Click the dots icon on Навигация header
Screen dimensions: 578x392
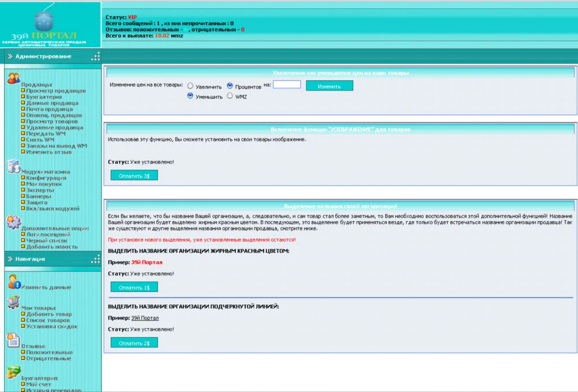[x=95, y=259]
